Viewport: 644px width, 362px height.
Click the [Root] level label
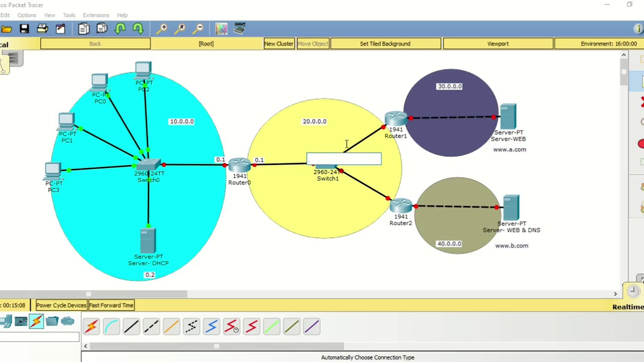pos(206,44)
